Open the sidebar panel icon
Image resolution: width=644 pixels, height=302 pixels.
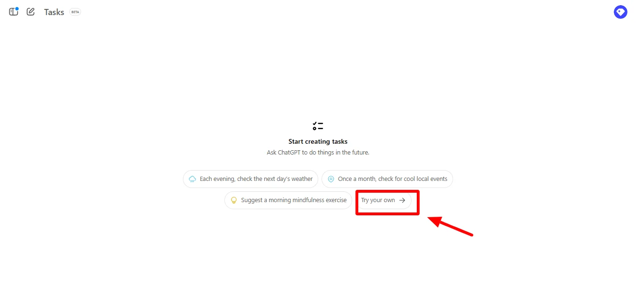click(x=13, y=12)
